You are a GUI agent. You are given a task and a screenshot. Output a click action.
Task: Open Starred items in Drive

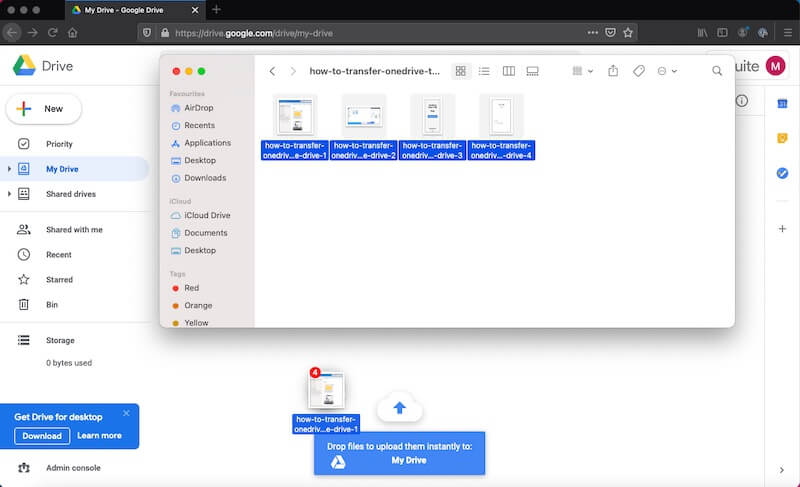coord(59,279)
